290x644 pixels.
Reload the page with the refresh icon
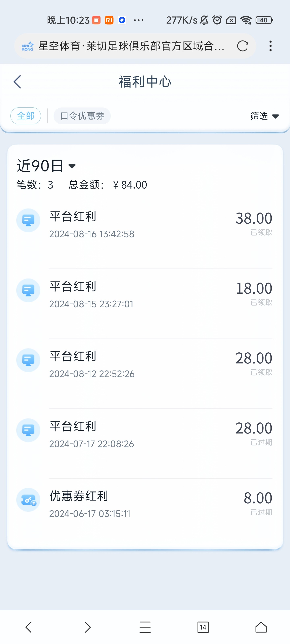click(242, 46)
